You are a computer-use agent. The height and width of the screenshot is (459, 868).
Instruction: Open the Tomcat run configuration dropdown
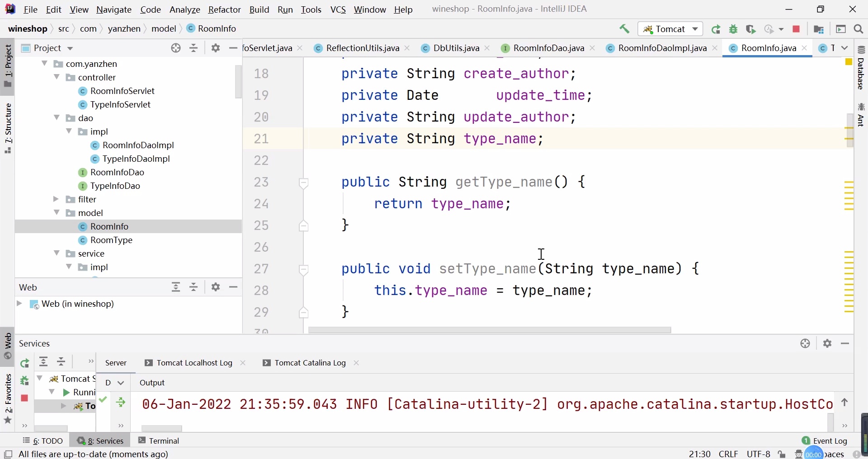[670, 29]
